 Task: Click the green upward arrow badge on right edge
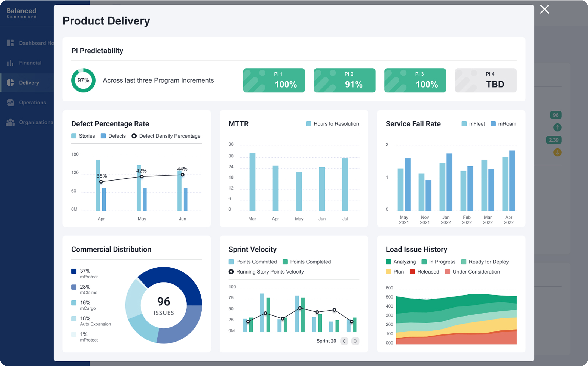(x=557, y=127)
